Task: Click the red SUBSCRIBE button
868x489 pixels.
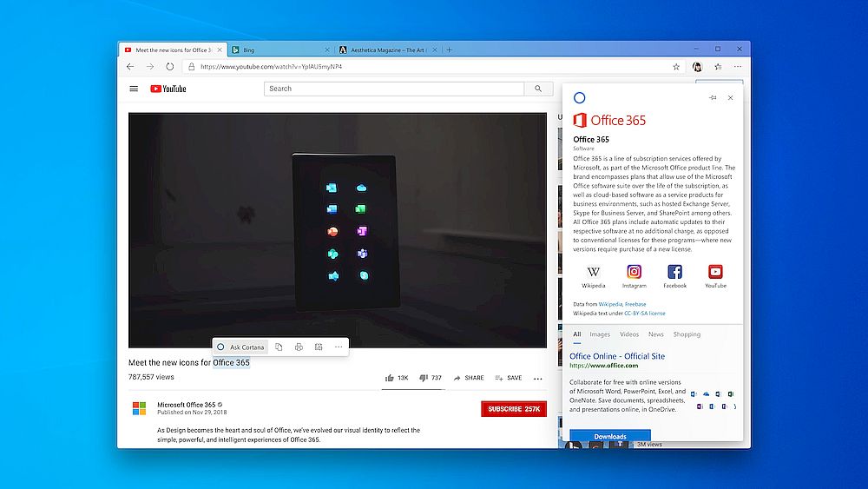Action: [514, 409]
